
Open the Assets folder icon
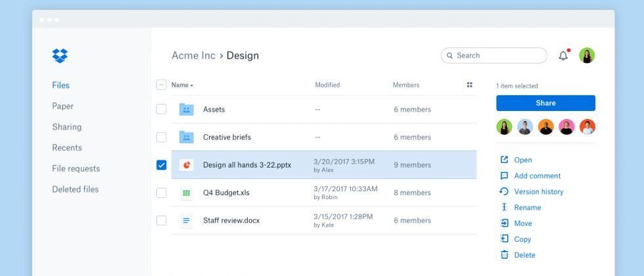[x=187, y=110]
